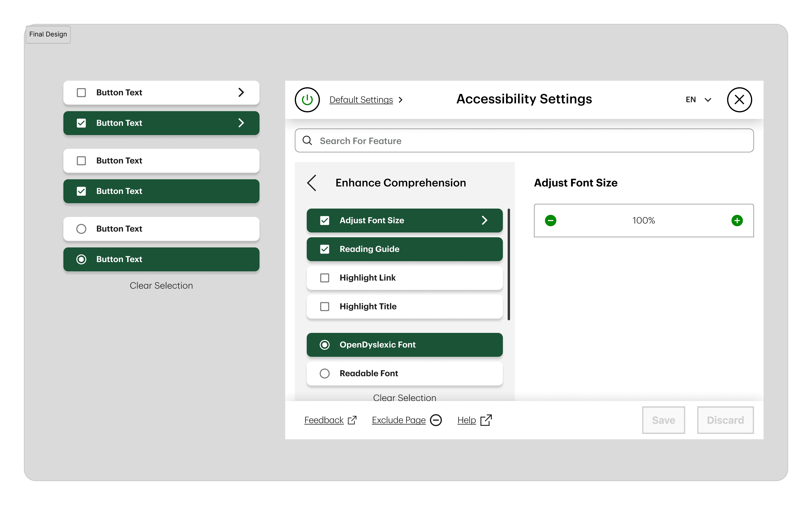Click the Readable Font label

click(369, 373)
